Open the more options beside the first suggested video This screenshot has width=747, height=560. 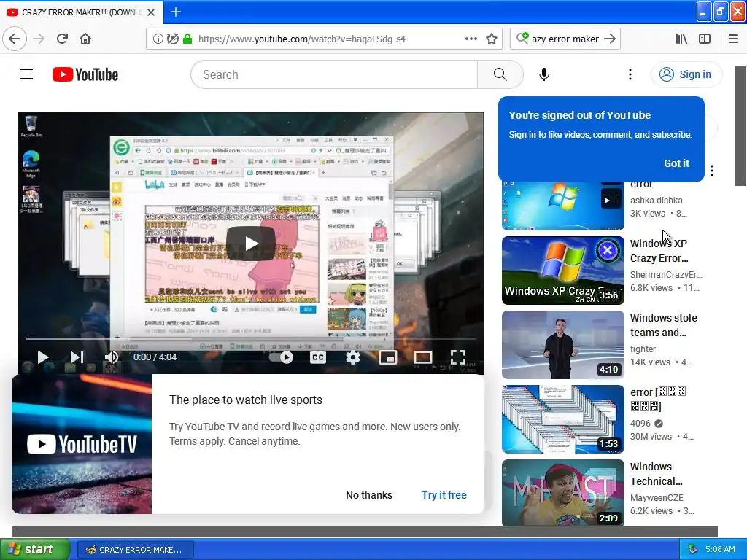click(712, 171)
